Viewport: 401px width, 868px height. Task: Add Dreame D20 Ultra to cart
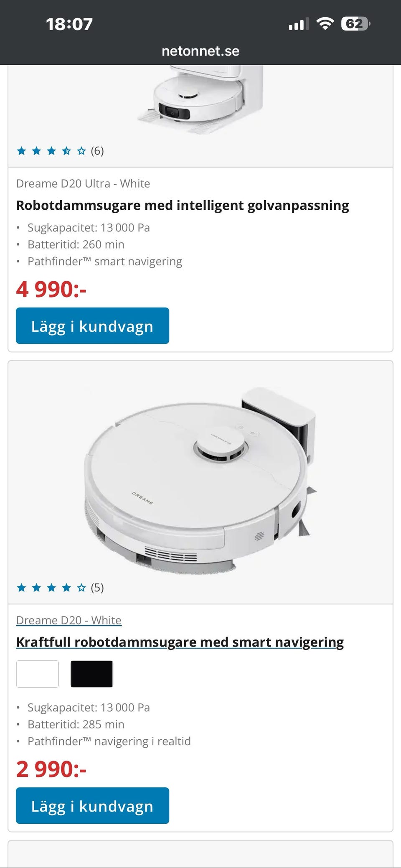click(92, 326)
